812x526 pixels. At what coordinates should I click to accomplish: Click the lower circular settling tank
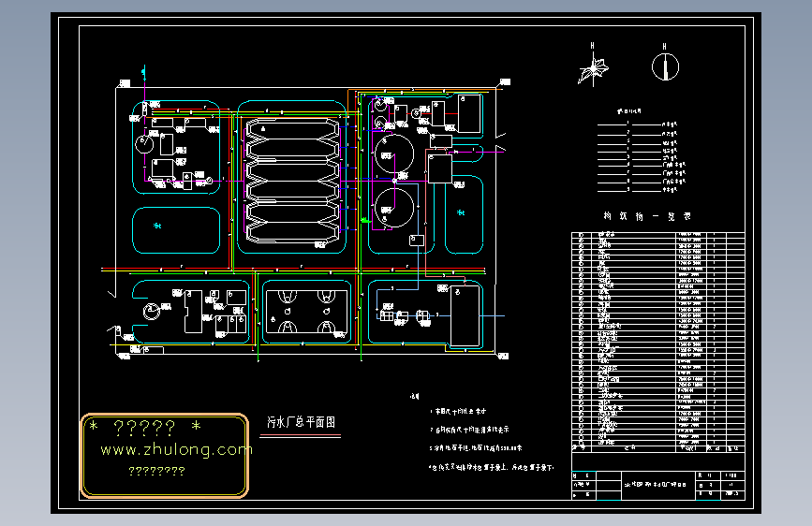[x=394, y=208]
